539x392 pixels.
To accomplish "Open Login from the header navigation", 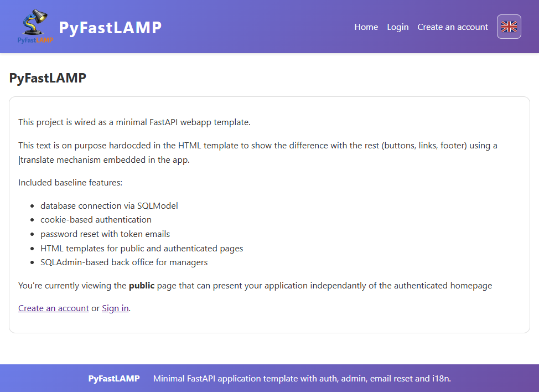I will pos(397,27).
